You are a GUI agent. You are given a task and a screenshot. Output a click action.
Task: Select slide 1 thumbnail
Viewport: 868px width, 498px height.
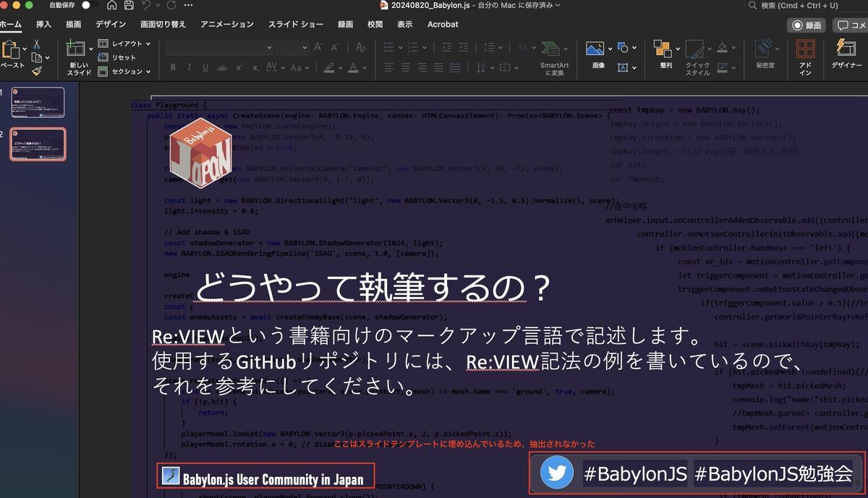pyautogui.click(x=38, y=103)
